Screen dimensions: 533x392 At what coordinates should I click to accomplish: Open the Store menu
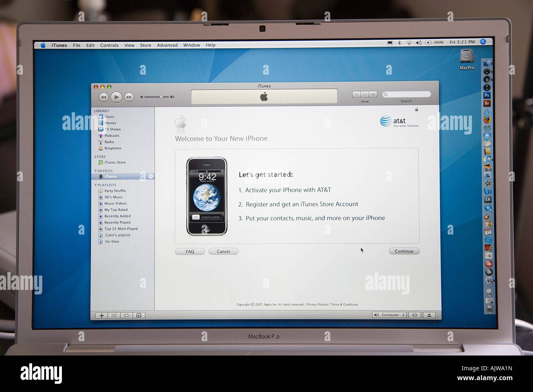click(x=146, y=46)
